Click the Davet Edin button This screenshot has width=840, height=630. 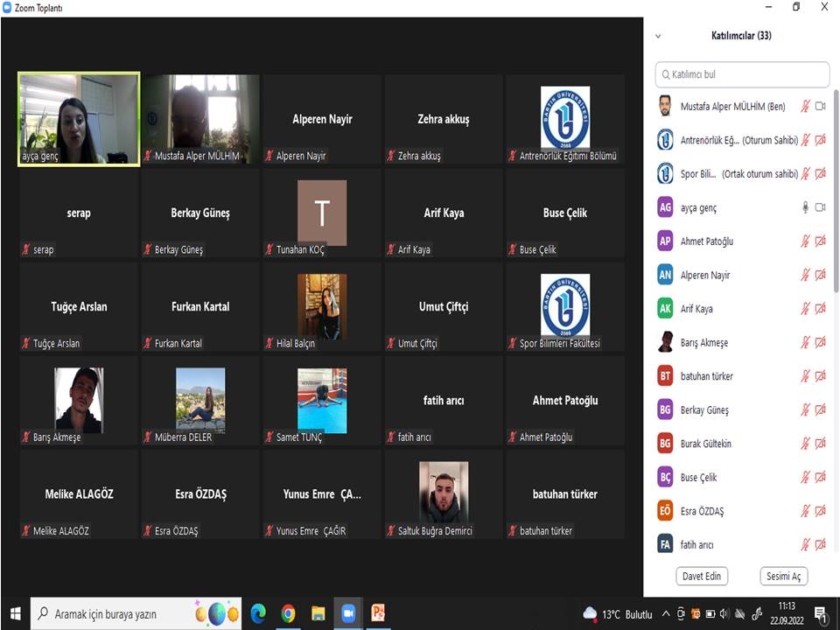click(702, 577)
